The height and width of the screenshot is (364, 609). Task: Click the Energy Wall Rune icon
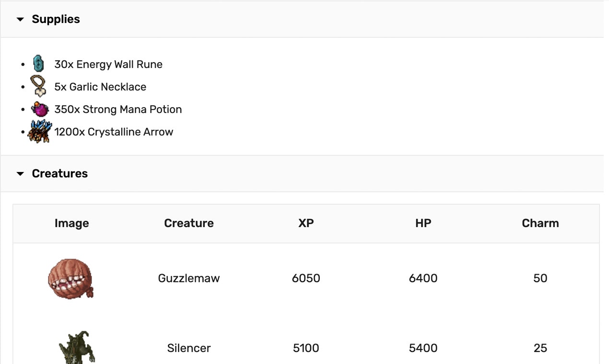click(x=39, y=64)
